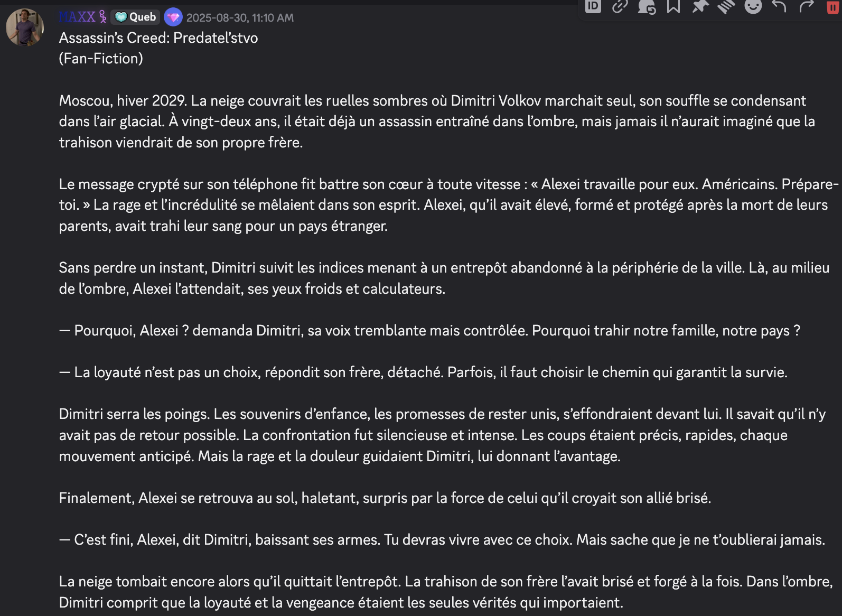Screen dimensions: 842x616
Task: Click the 2025-08-30, 11:10 AM timestamp
Action: point(240,18)
